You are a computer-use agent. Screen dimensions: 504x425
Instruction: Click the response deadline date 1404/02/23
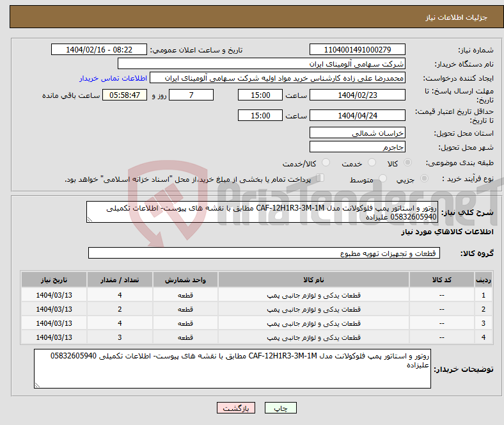pos(357,95)
